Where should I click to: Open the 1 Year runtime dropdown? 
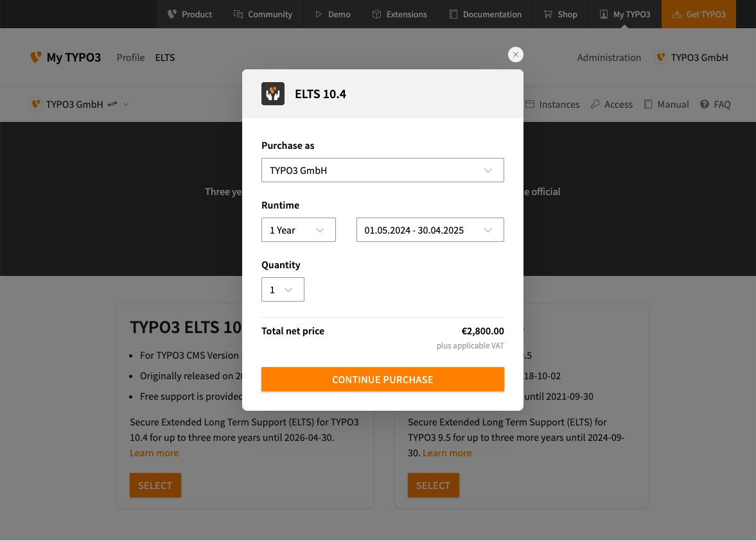tap(299, 230)
